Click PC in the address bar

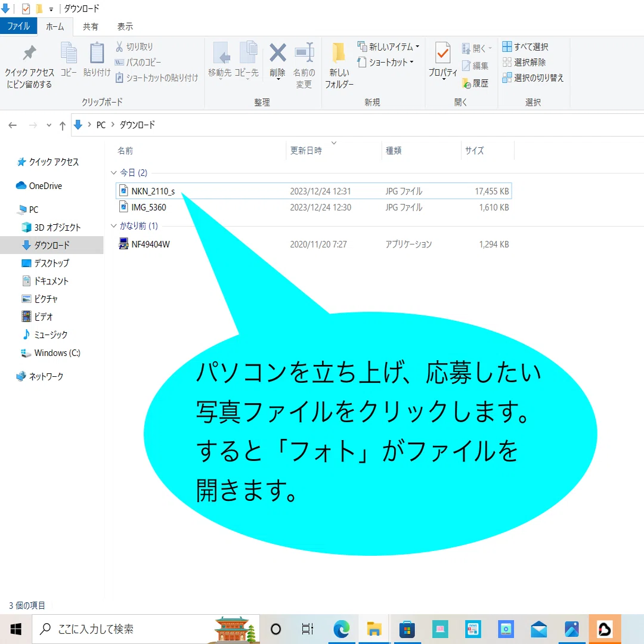click(x=101, y=125)
